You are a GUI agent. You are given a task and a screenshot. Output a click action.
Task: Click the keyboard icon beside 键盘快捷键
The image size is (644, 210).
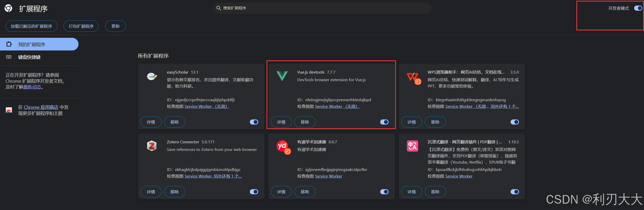pyautogui.click(x=9, y=57)
